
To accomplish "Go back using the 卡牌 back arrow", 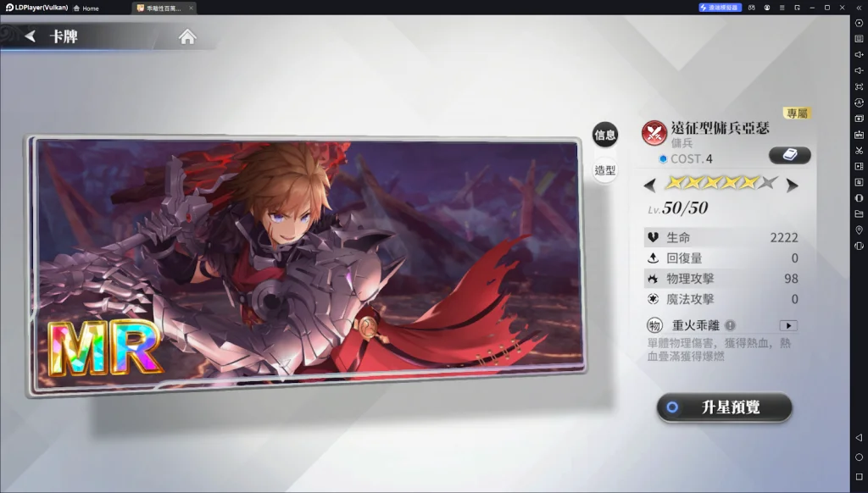I will (x=31, y=36).
